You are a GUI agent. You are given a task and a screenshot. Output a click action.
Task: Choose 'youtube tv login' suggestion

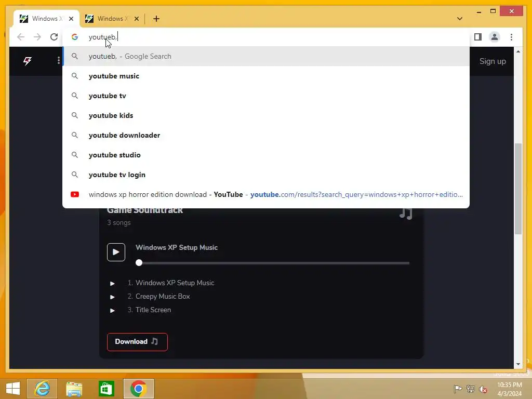[266, 175]
